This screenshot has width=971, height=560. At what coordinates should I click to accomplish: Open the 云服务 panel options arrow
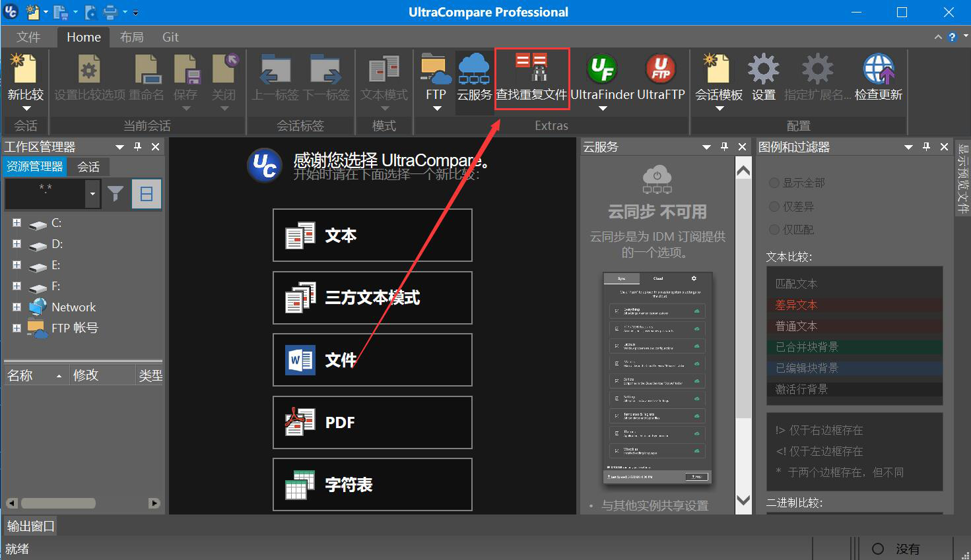click(x=706, y=146)
